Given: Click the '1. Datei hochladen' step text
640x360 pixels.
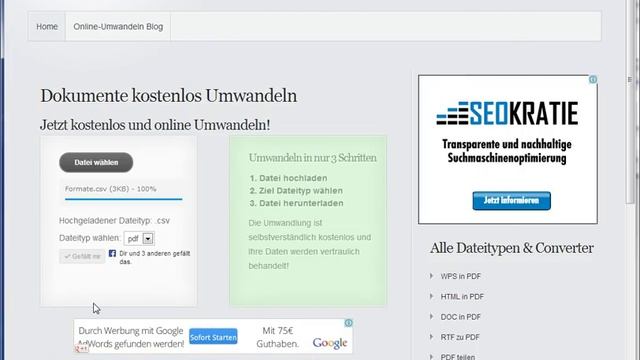Looking at the screenshot, I should 289,178.
